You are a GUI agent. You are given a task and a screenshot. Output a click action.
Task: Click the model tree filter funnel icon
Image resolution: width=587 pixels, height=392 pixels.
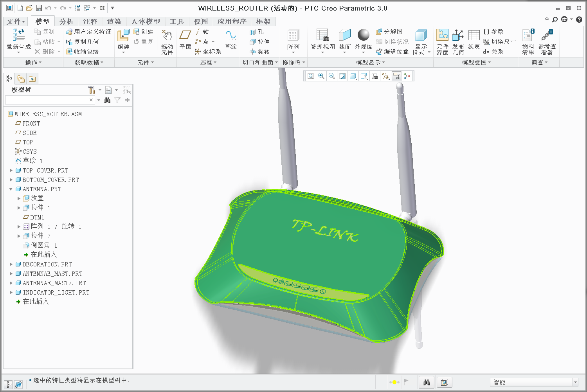(117, 100)
